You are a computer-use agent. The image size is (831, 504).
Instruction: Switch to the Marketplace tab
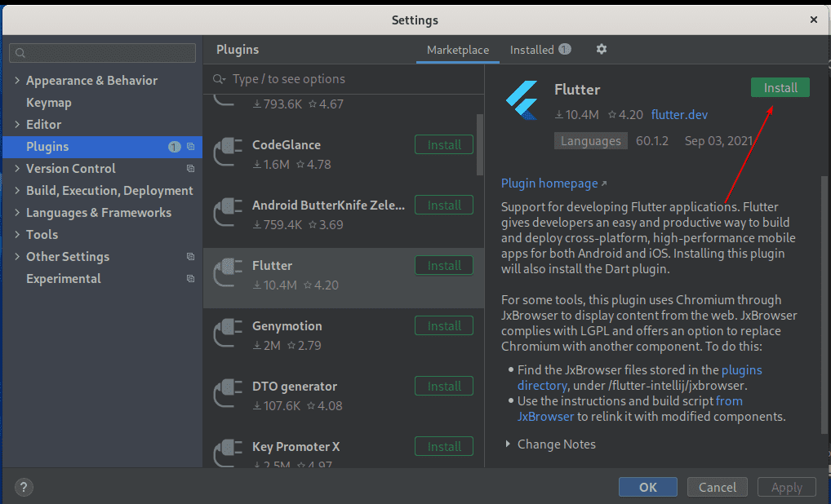click(458, 50)
